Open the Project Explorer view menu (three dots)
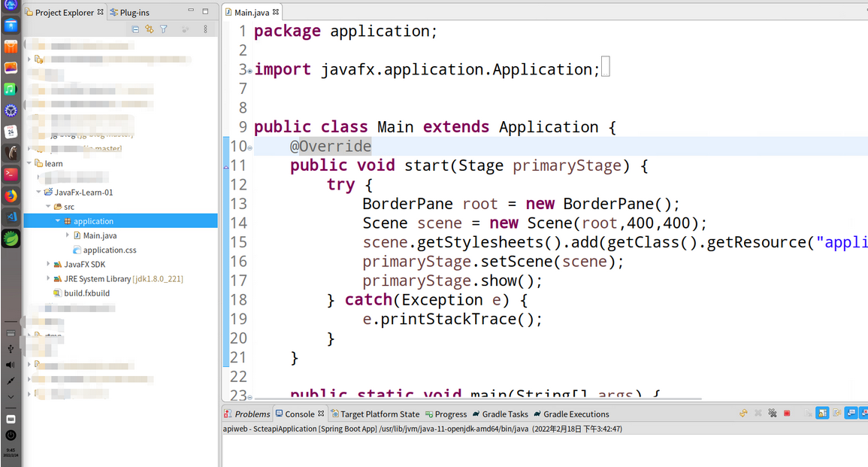868x467 pixels. (x=205, y=29)
